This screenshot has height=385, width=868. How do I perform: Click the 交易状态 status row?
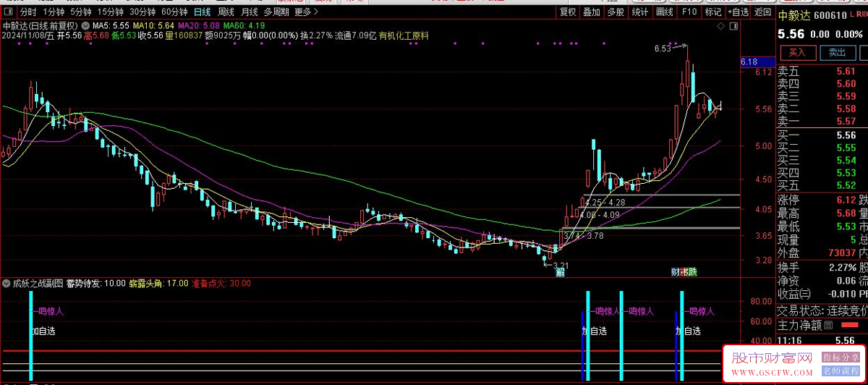(x=822, y=310)
